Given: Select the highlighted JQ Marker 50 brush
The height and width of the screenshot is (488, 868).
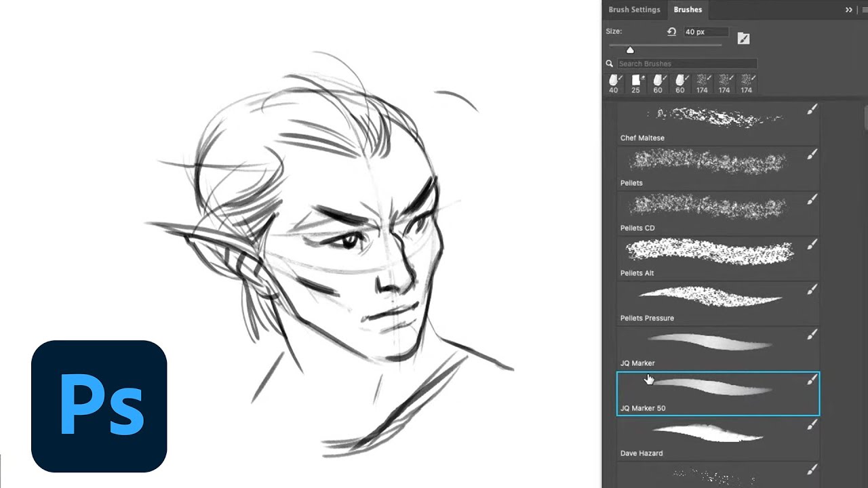Looking at the screenshot, I should tap(718, 393).
